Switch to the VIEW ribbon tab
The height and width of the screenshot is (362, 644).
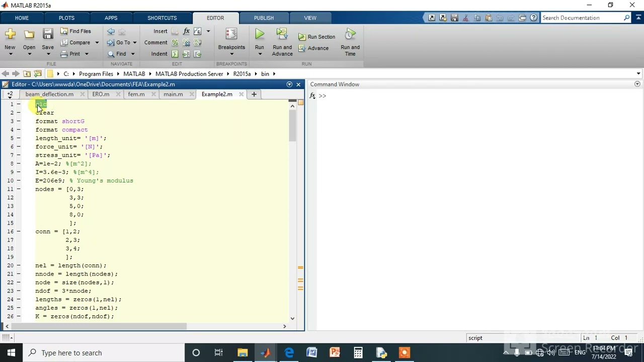pos(310,18)
